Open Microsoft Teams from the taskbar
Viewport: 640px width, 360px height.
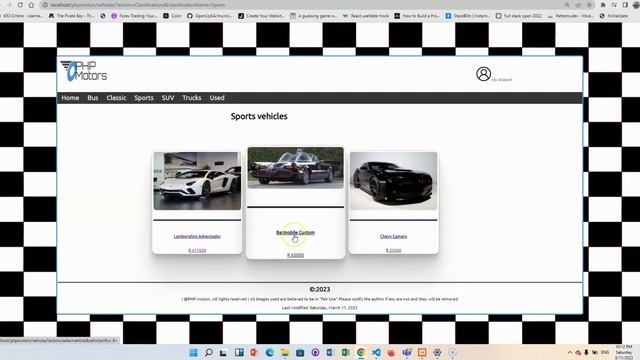[x=407, y=352]
